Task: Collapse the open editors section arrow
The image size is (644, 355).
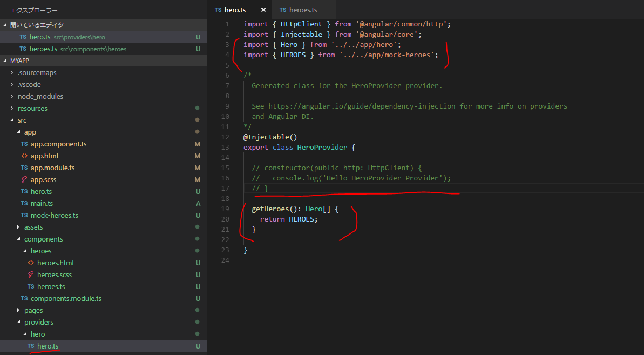Action: [5, 25]
